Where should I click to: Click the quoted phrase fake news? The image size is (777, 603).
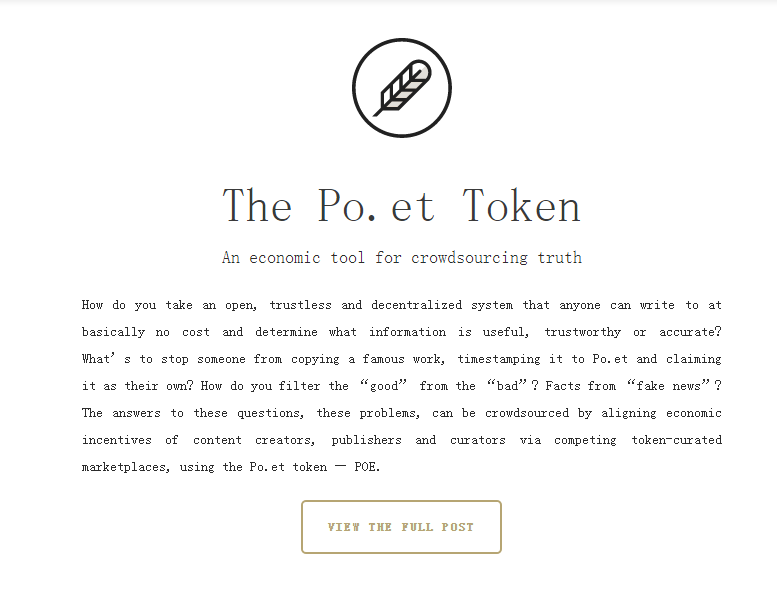click(x=669, y=386)
